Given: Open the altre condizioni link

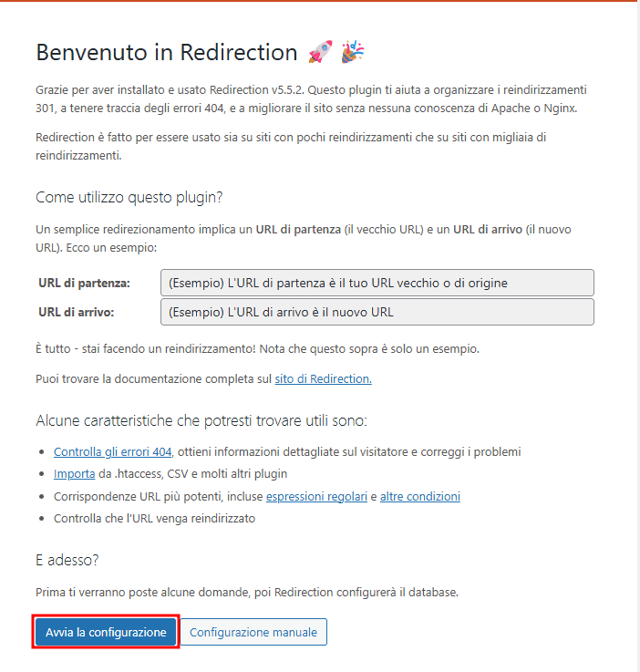Looking at the screenshot, I should 420,496.
